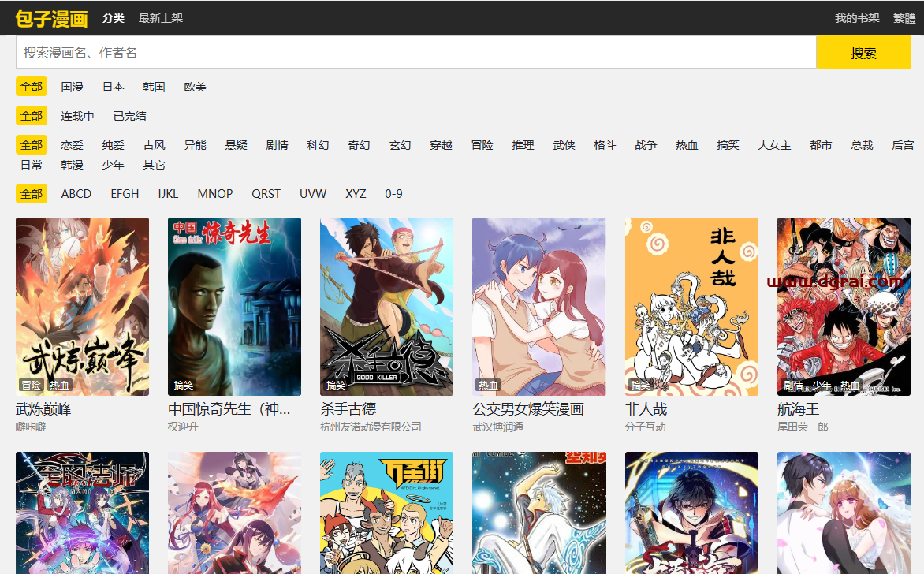The width and height of the screenshot is (924, 574).
Task: Choose the 冒险 genre filter
Action: pyautogui.click(x=482, y=145)
